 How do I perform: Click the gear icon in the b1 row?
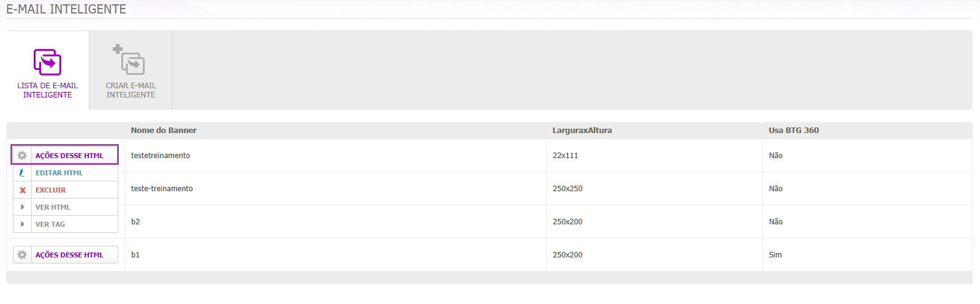[x=22, y=255]
